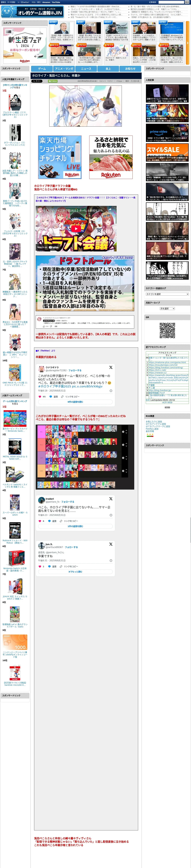Open info icon on Irodori's tweet

click(111, 515)
